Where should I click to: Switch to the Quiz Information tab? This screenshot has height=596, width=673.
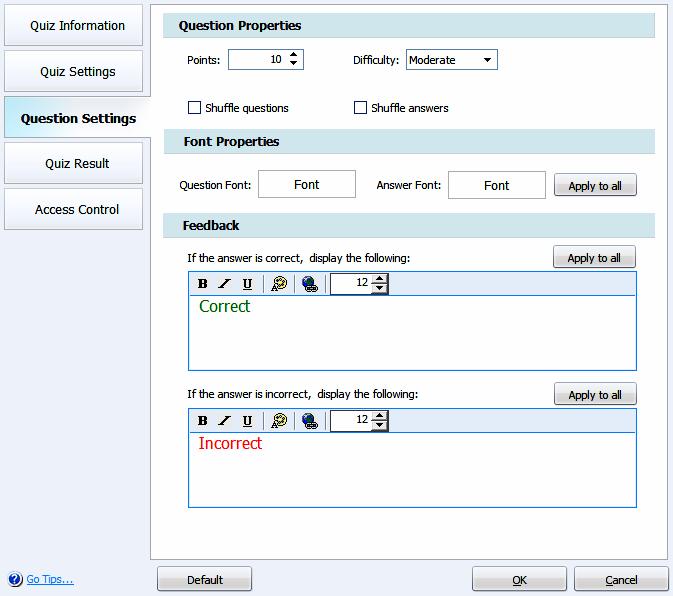[73, 25]
